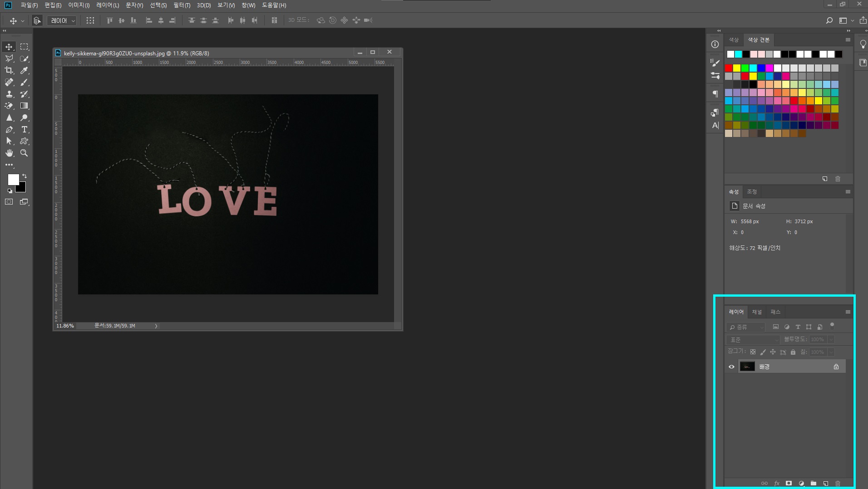The width and height of the screenshot is (868, 489).
Task: Open the Info panel icon
Action: coord(715,44)
